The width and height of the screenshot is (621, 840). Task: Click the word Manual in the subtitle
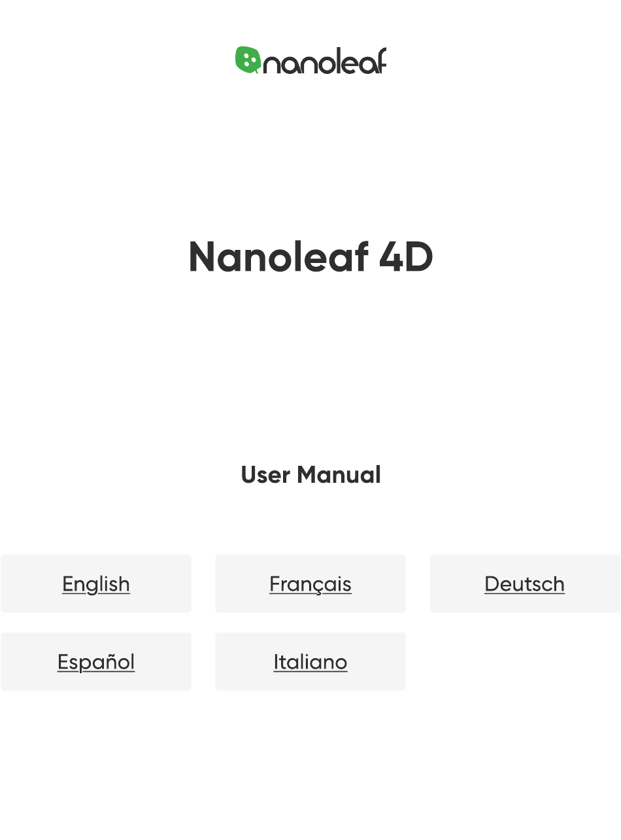point(339,475)
